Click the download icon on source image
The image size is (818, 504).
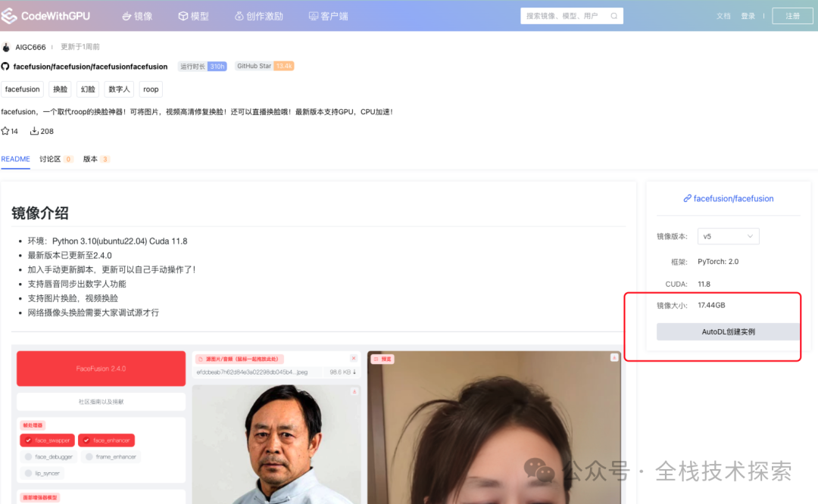(354, 391)
